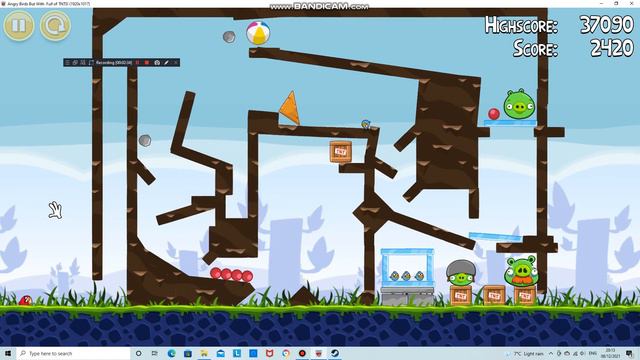The height and width of the screenshot is (360, 640).
Task: Pause the Angry Birds game
Action: coord(19,25)
